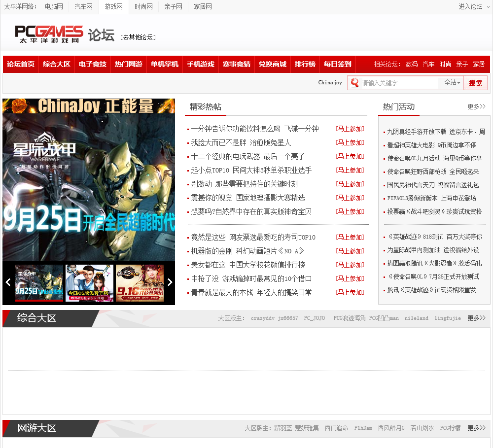The height and width of the screenshot is (448, 493).
Task: Click 更多 in 综合大区 header
Action: click(x=476, y=318)
